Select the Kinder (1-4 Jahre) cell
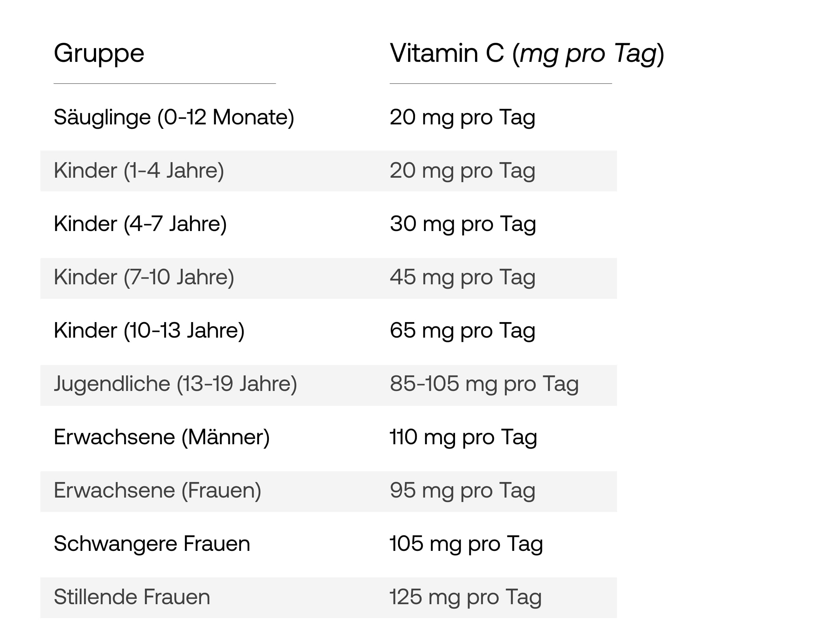This screenshot has width=840, height=641. click(x=139, y=170)
